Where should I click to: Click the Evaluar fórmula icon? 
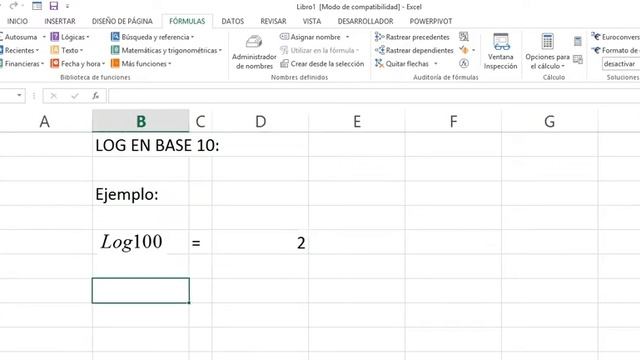[464, 63]
